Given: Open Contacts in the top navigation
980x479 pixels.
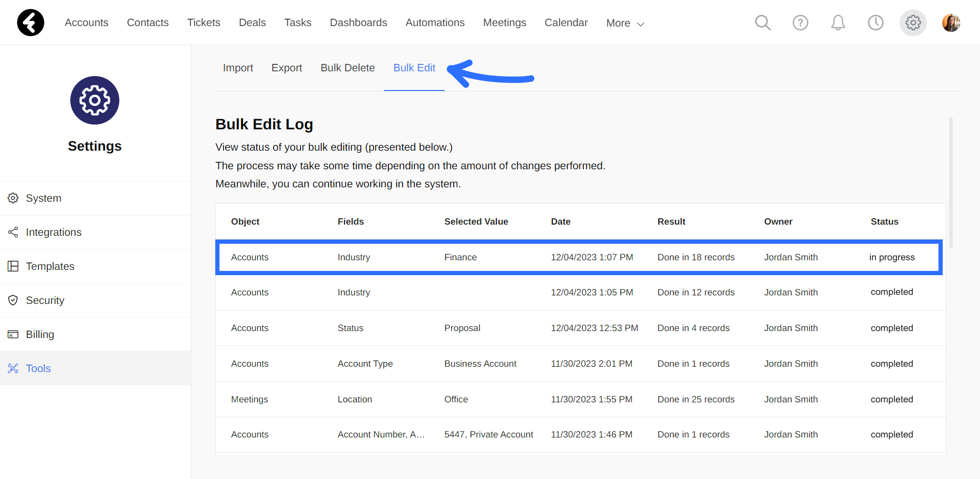Looking at the screenshot, I should pyautogui.click(x=148, y=22).
